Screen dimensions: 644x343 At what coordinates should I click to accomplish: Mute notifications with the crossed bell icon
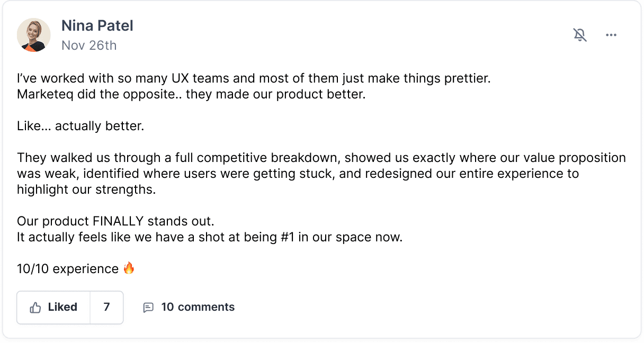(580, 35)
